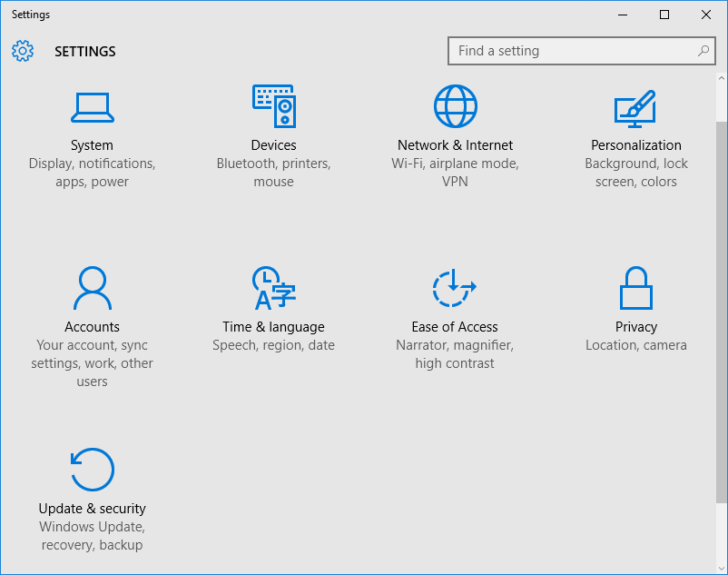Open the Network & Internet globe icon
Viewport: 728px width, 575px height.
pos(455,106)
